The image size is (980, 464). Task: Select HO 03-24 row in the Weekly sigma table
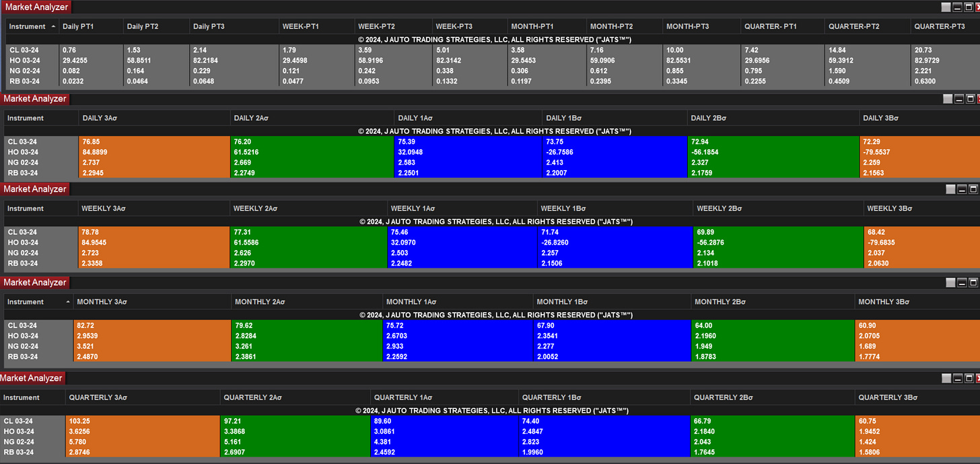pos(491,243)
